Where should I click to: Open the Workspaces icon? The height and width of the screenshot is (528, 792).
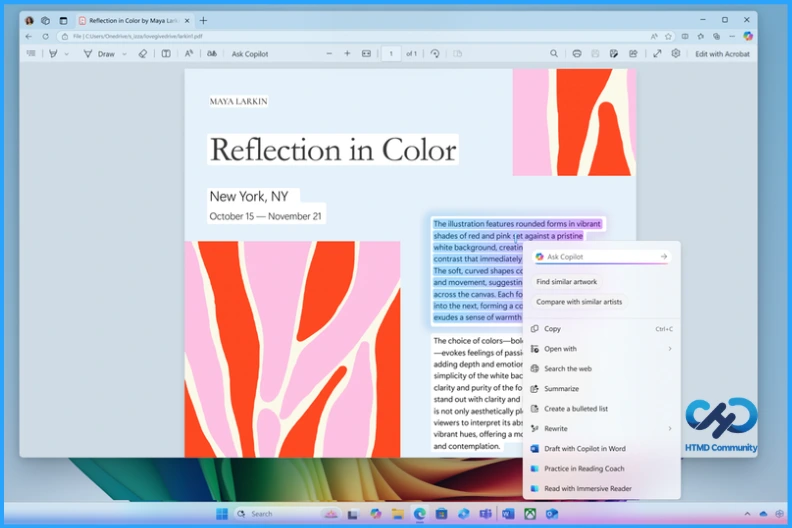45,21
